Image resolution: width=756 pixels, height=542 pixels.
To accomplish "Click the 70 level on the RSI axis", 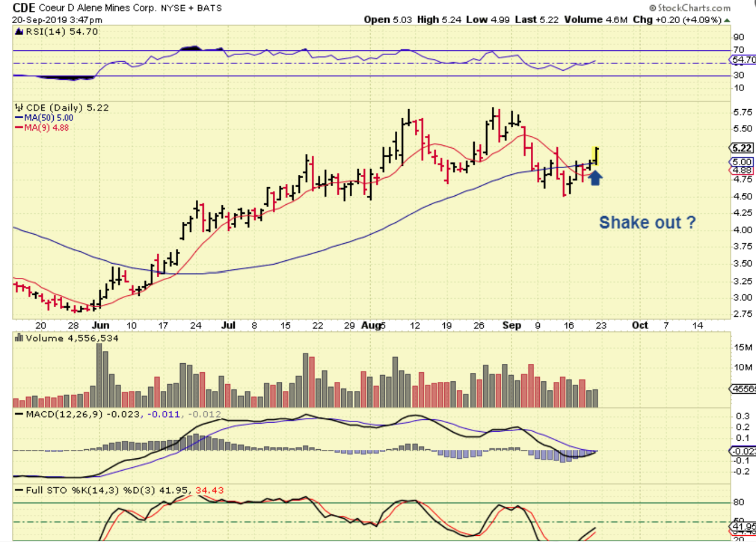I will click(x=738, y=50).
